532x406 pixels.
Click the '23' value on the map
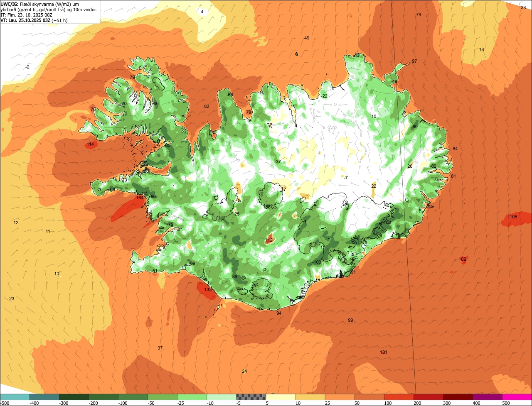12,298
